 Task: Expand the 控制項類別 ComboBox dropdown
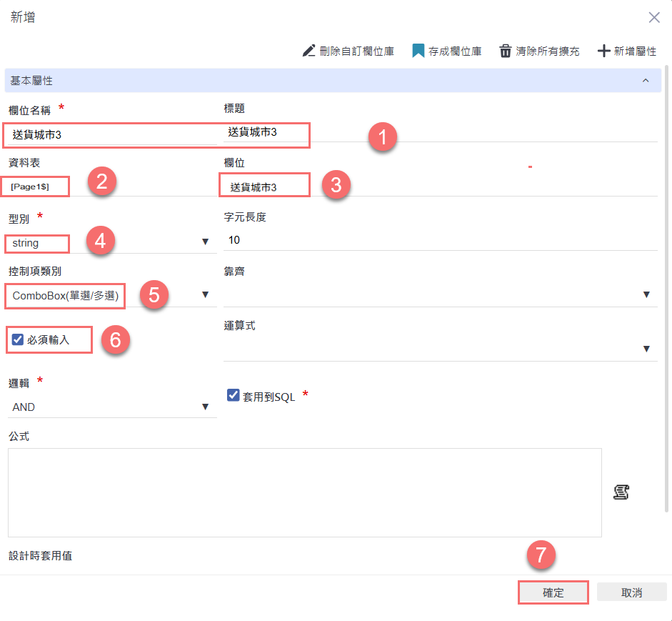click(x=205, y=294)
